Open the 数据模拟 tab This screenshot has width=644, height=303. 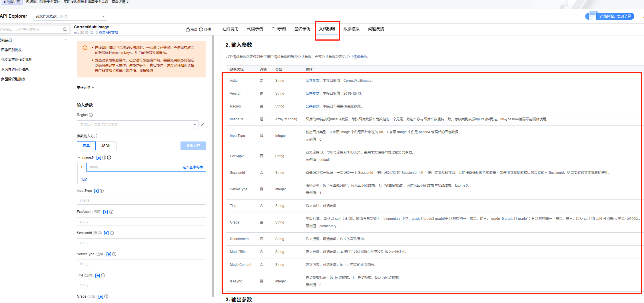[x=351, y=29]
